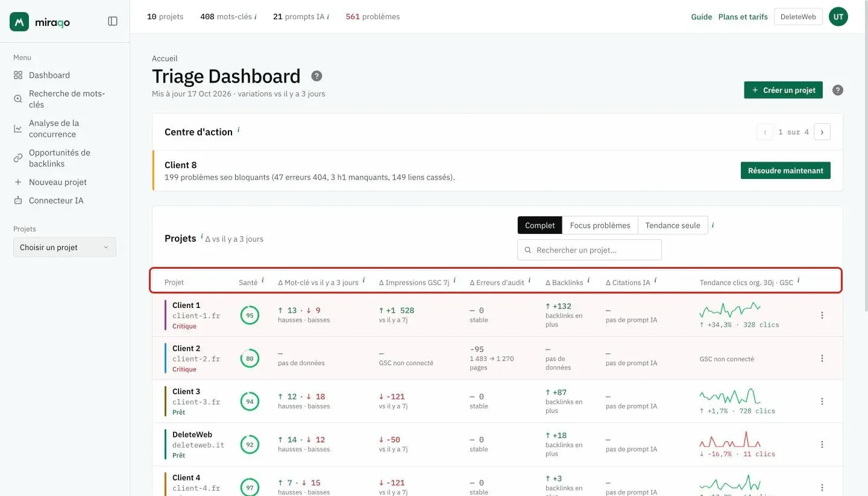Click the +132 backlinks value
The image size is (868, 496).
coord(558,306)
